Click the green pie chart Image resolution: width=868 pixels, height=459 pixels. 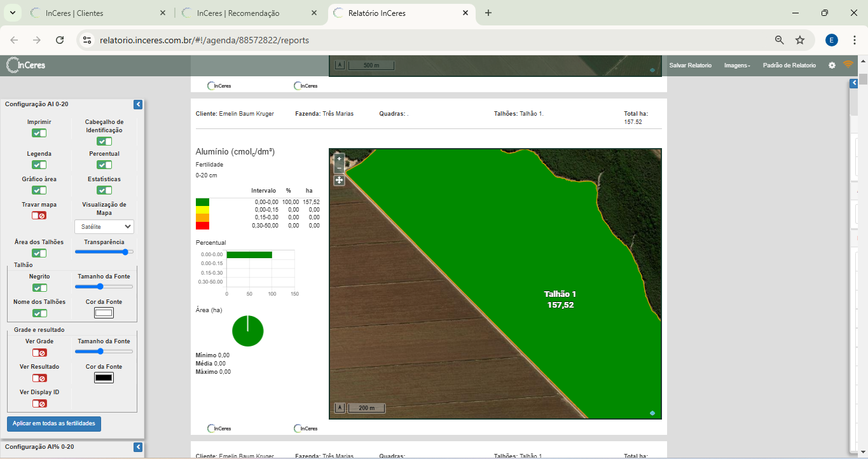click(x=248, y=331)
